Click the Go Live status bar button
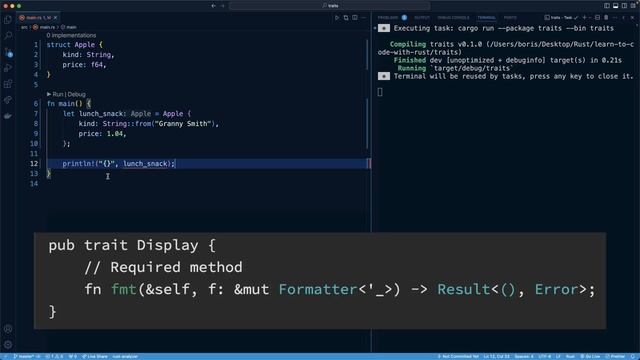This screenshot has height=360, width=640. [x=590, y=356]
